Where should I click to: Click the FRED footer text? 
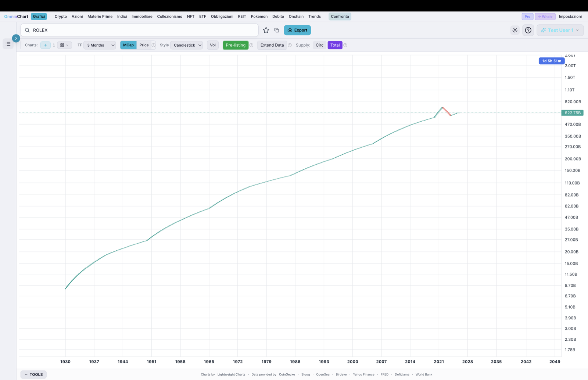pos(384,374)
